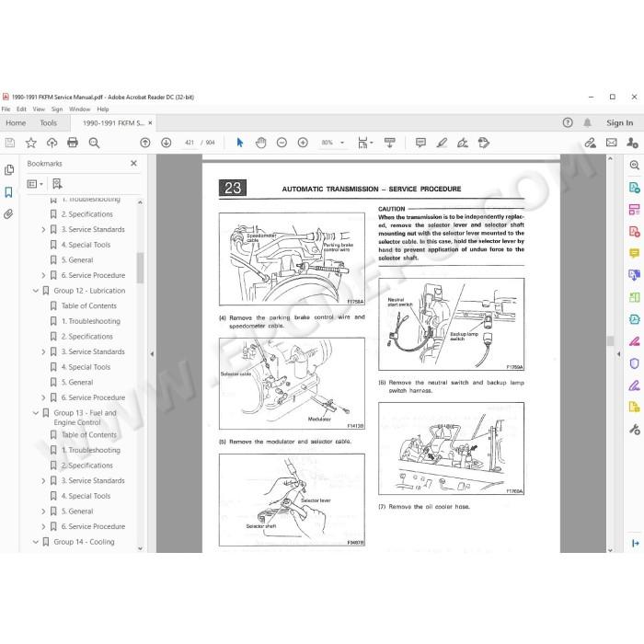Screen dimensions: 644x644
Task: Expand 6. Service Procedure under Lubrication
Action: [43, 397]
